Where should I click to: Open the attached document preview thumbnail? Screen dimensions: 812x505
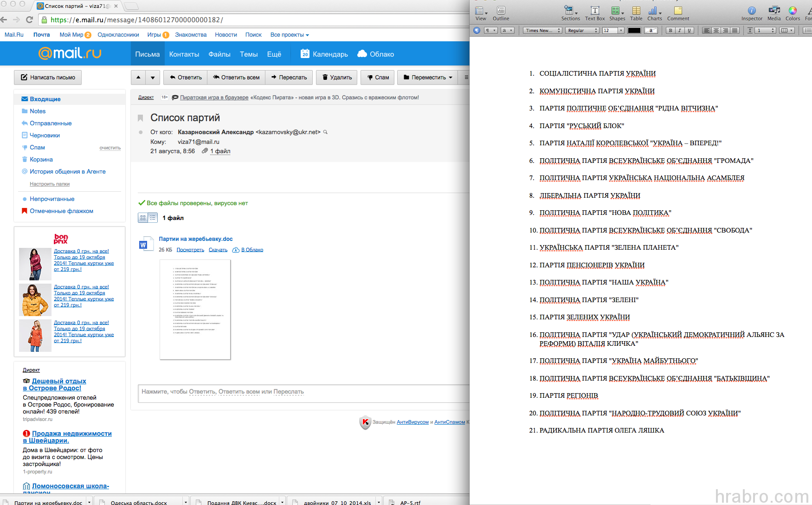click(x=195, y=309)
